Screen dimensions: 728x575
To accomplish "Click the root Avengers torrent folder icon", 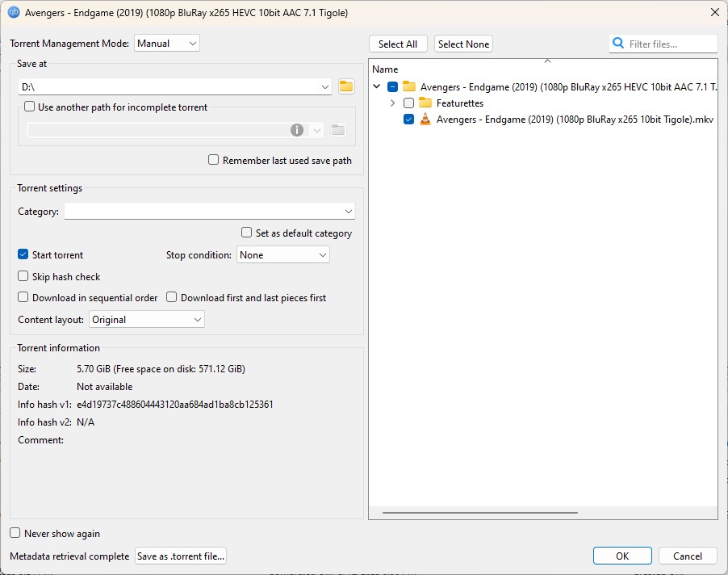I will (x=409, y=86).
